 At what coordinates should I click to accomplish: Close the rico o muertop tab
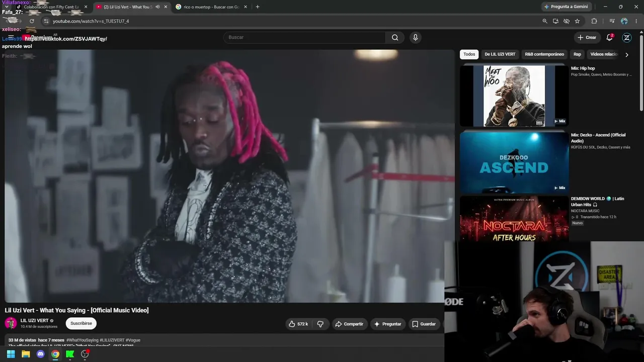245,7
